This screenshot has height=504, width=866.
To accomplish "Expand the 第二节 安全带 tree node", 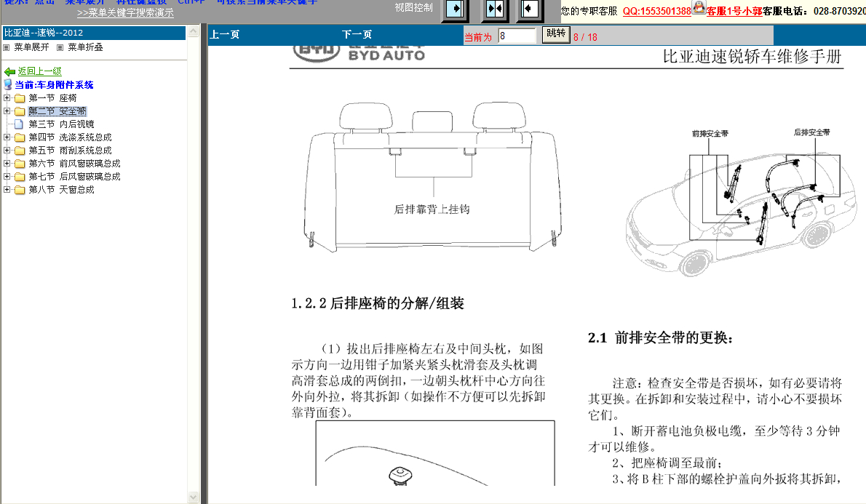I will (7, 111).
